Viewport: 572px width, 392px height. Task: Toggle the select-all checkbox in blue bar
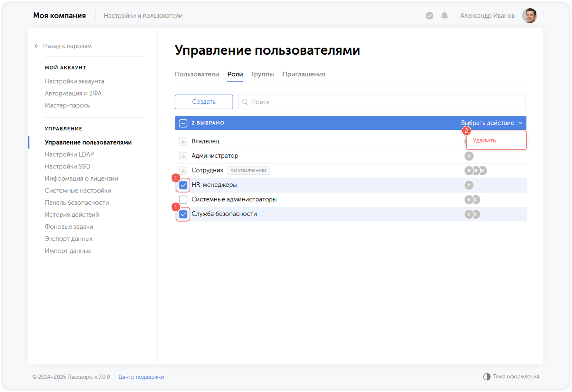(x=183, y=123)
